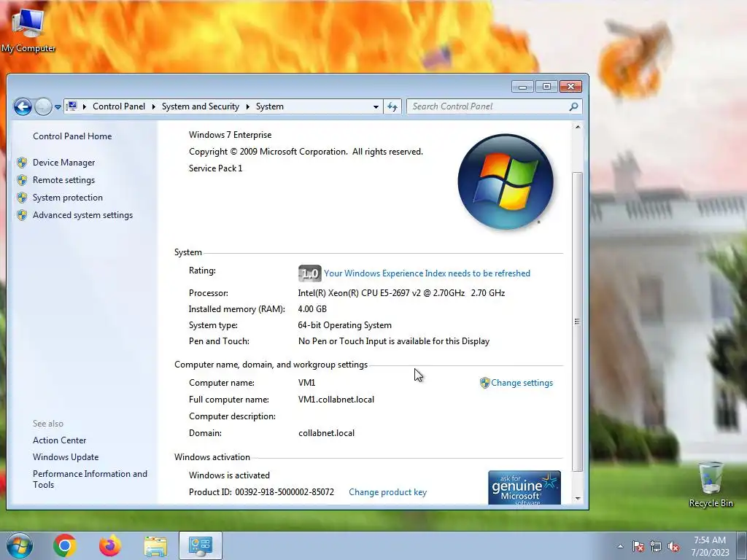
Task: Click shield icon beside Remote settings
Action: [22, 180]
